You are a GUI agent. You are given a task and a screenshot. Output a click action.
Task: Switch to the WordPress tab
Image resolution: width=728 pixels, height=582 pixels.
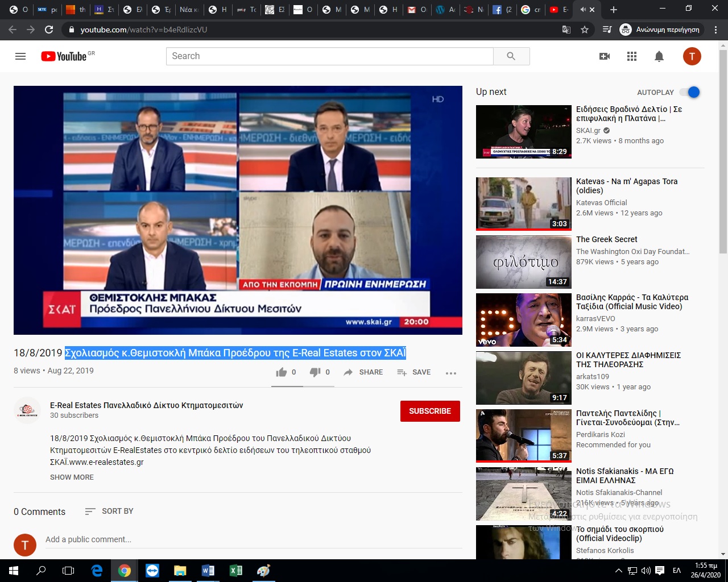tap(445, 10)
